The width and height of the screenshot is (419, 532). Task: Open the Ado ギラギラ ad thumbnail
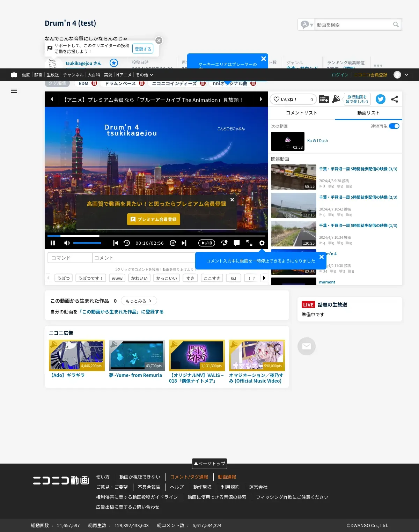[x=77, y=355]
